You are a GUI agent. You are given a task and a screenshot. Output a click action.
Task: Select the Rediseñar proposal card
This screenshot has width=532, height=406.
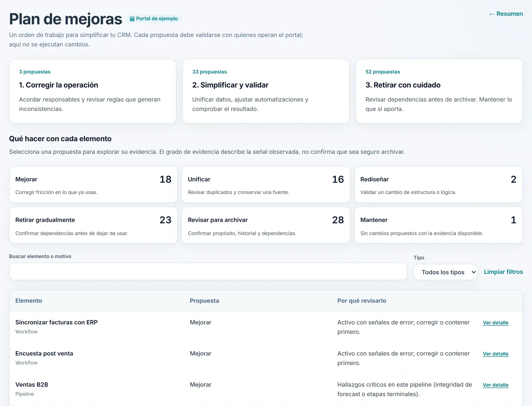tap(438, 184)
